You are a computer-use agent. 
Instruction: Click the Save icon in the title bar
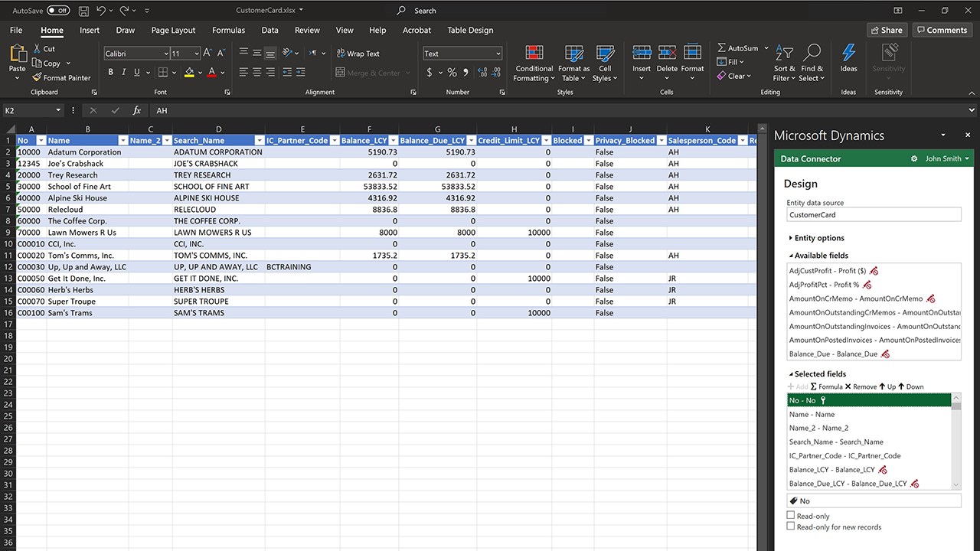(83, 11)
